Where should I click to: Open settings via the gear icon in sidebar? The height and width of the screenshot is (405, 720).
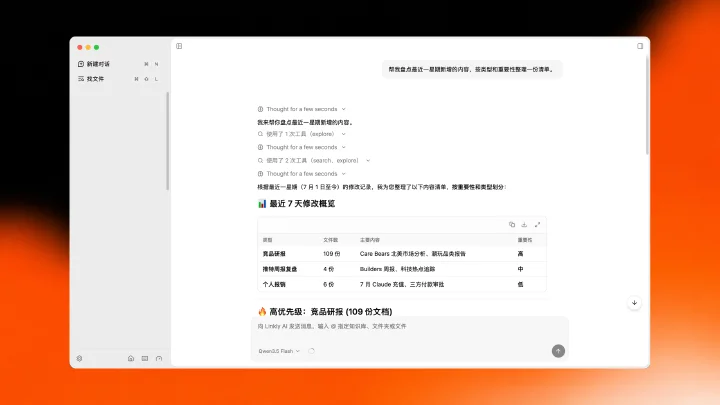[79, 359]
